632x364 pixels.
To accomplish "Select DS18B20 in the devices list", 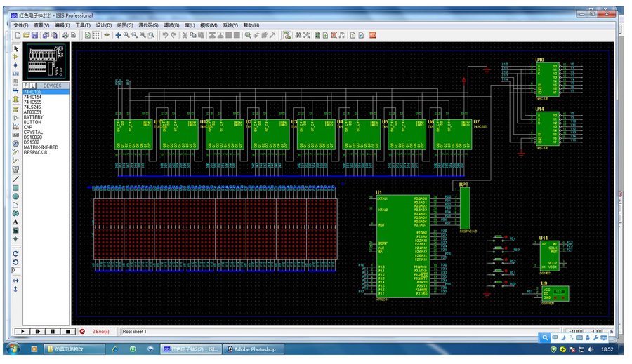I will 33,137.
